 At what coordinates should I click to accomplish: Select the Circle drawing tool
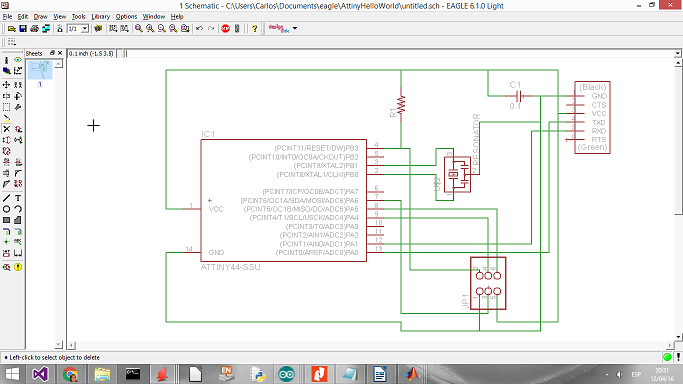pyautogui.click(x=7, y=209)
